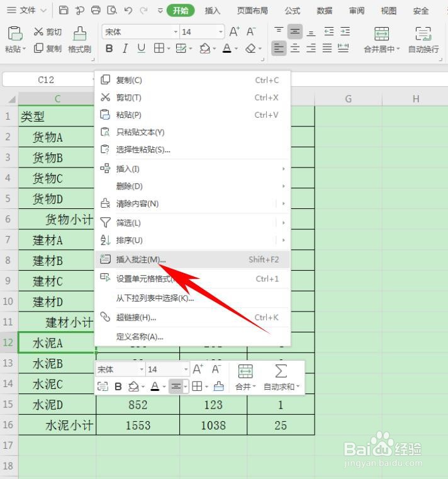Image resolution: width=448 pixels, height=479 pixels.
Task: Switch to the Page Layout (页面布局) tab
Action: point(252,11)
